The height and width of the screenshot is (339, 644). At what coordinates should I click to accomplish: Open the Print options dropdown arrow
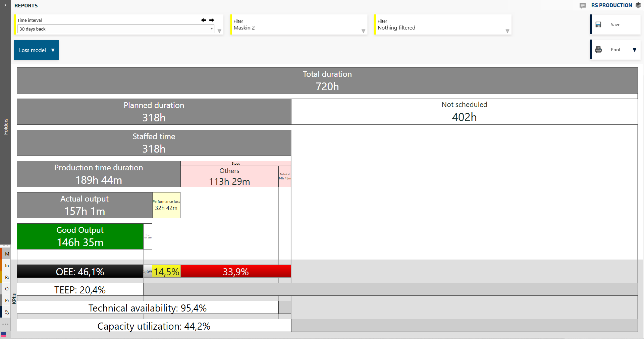(634, 50)
